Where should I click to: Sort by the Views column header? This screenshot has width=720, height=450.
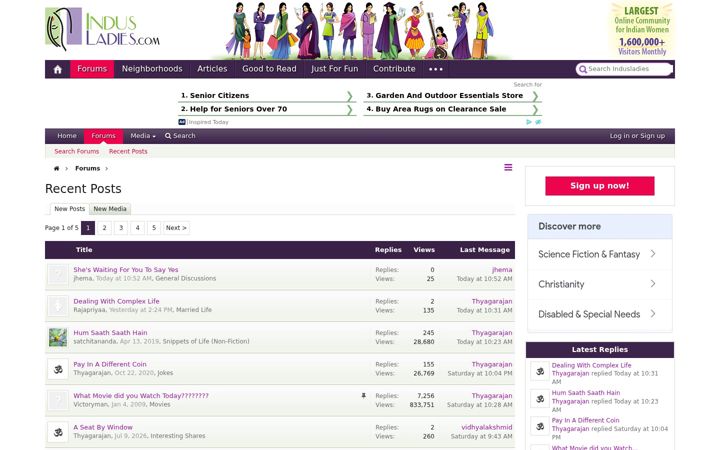pos(424,250)
